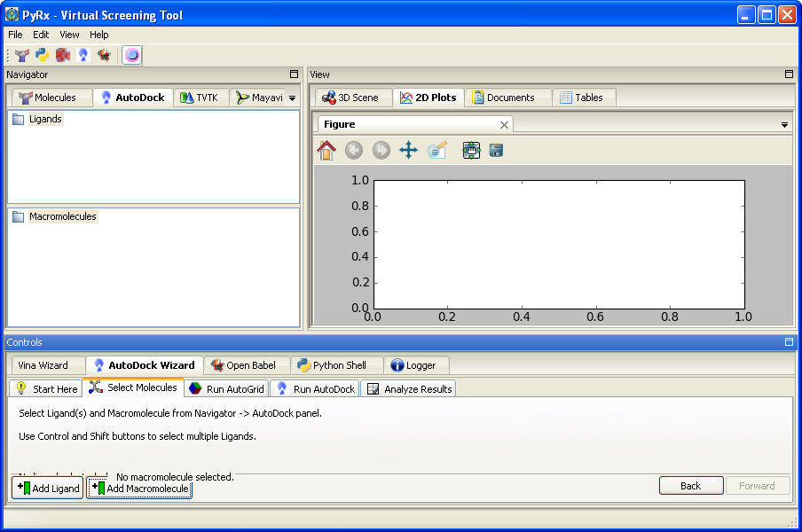Open Select Molecules wizard step

click(x=133, y=387)
